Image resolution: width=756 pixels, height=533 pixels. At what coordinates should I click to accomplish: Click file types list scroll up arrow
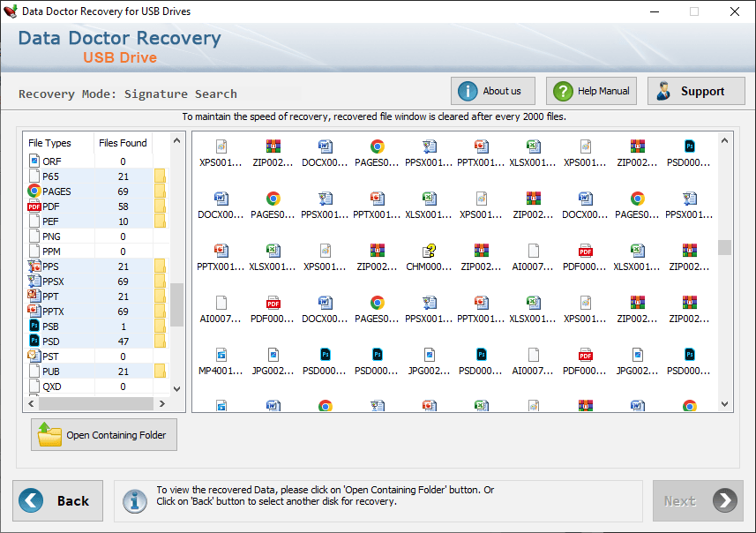pos(177,141)
